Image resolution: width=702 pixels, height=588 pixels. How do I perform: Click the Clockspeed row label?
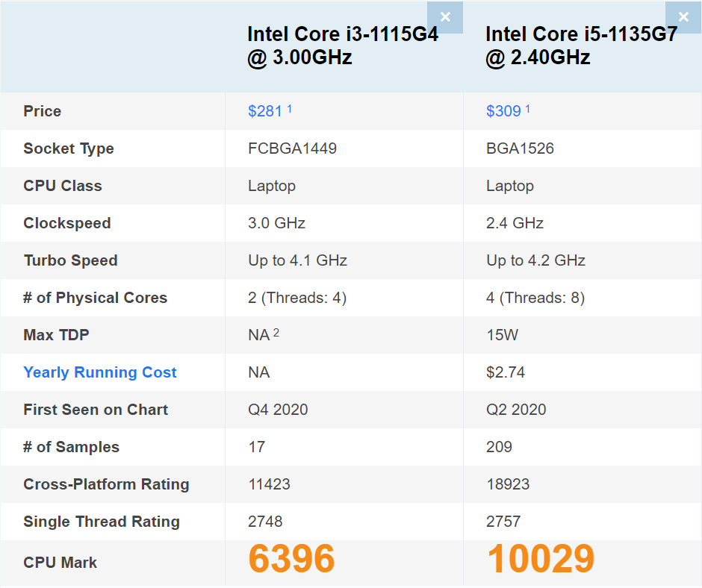click(67, 223)
